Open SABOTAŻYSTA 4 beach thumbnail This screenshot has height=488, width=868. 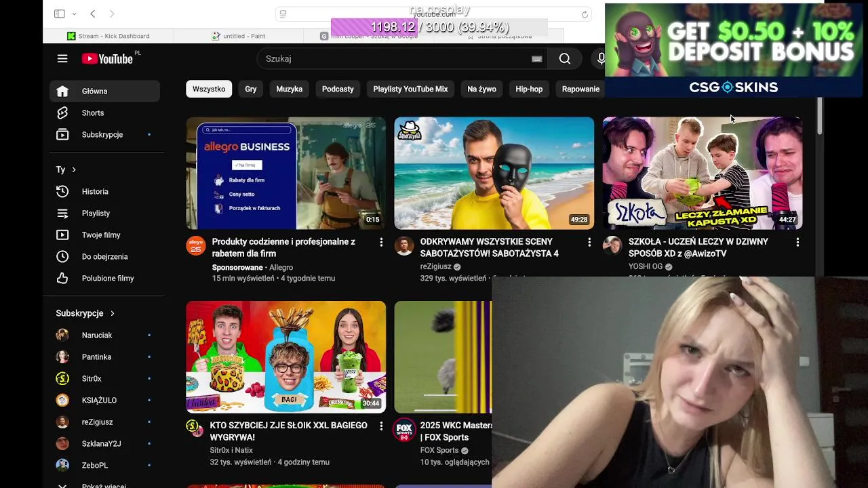click(494, 174)
